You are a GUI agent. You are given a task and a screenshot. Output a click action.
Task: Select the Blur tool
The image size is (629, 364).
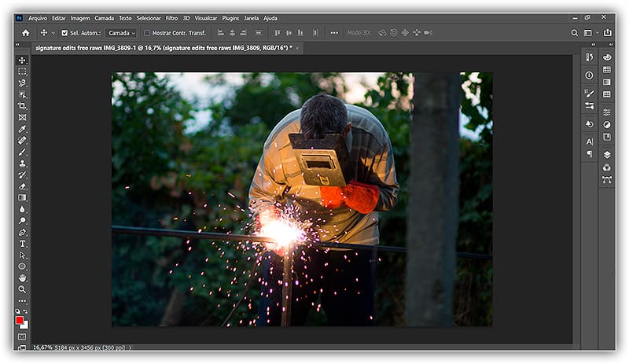click(x=22, y=209)
